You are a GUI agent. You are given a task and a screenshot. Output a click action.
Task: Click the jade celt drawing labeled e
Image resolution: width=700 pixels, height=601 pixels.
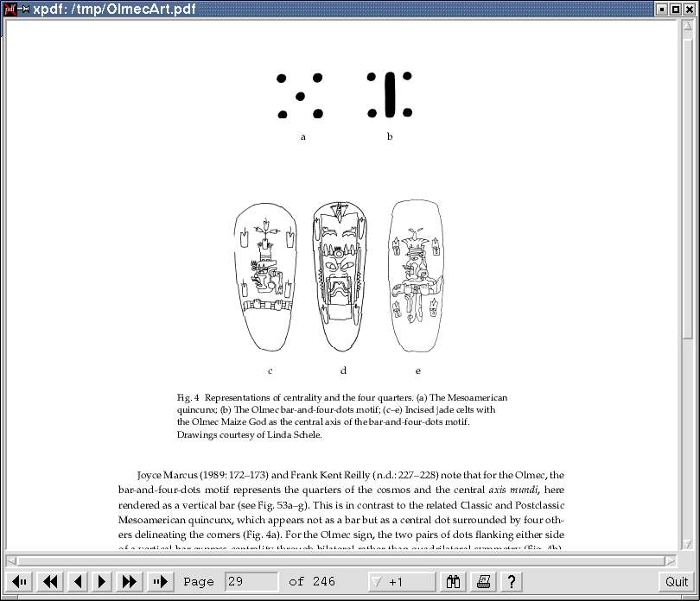(x=416, y=275)
